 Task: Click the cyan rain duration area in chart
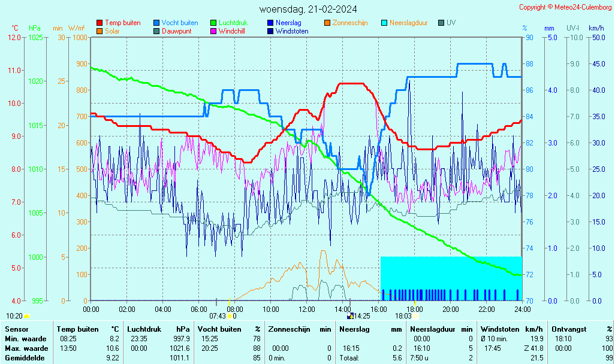coord(451,272)
